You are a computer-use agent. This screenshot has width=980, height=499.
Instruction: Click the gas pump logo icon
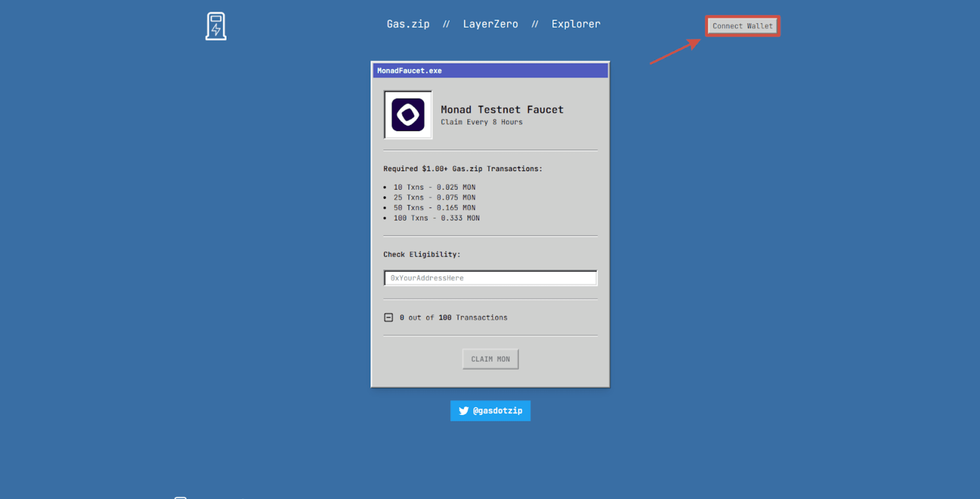pos(216,26)
